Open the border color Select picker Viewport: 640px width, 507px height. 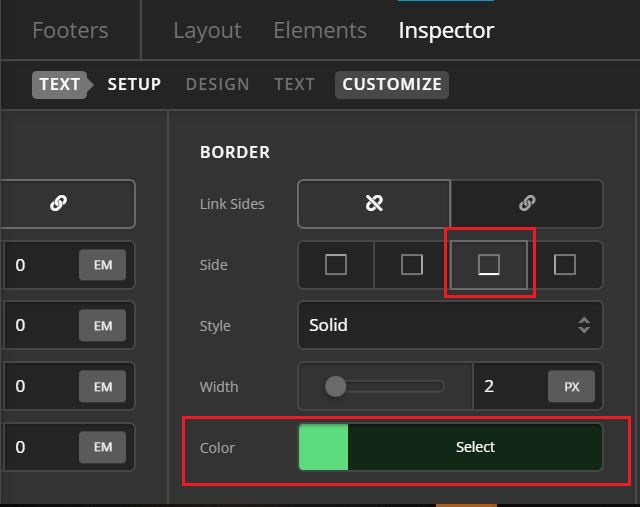pyautogui.click(x=475, y=447)
